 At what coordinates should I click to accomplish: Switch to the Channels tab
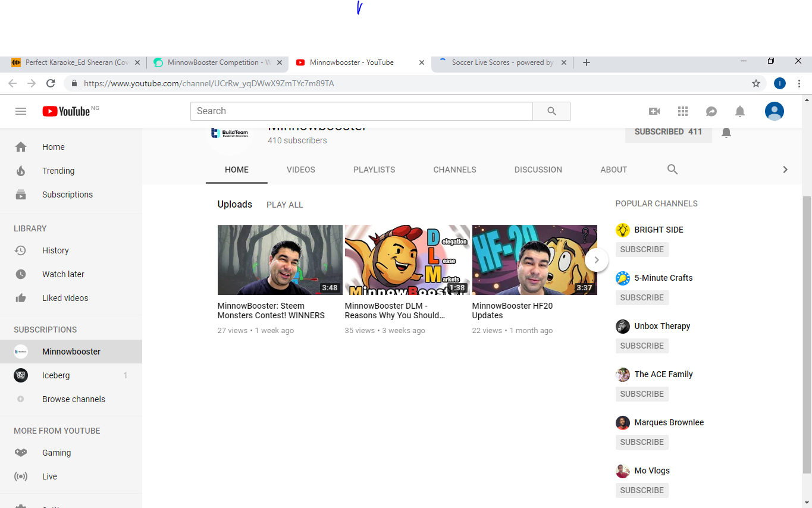click(454, 170)
